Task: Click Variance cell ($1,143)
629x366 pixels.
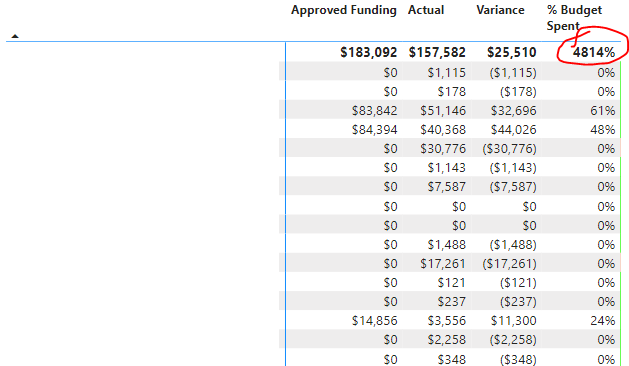Action: click(x=513, y=167)
